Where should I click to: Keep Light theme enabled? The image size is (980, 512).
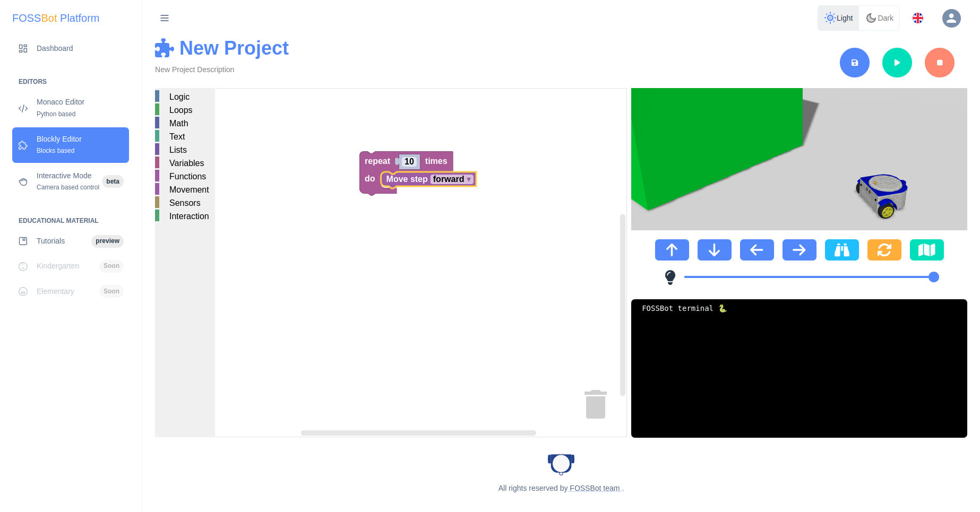point(838,18)
